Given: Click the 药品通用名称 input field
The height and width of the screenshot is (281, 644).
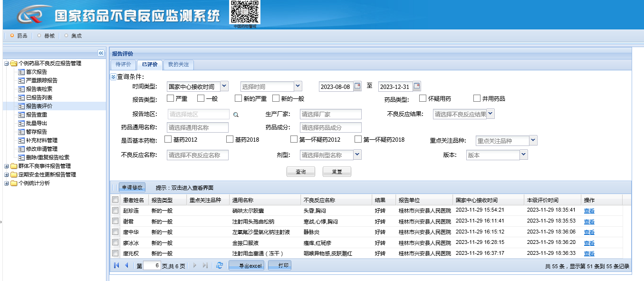Looking at the screenshot, I should point(197,127).
